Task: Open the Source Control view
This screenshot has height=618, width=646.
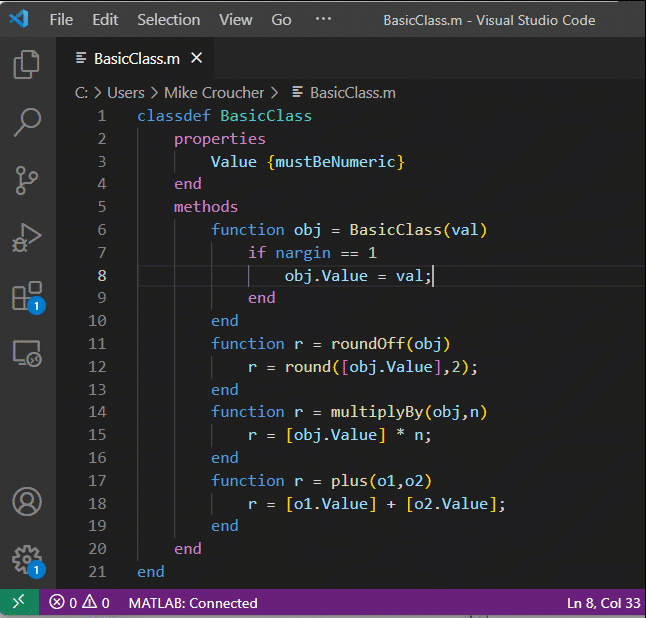Action: [27, 180]
